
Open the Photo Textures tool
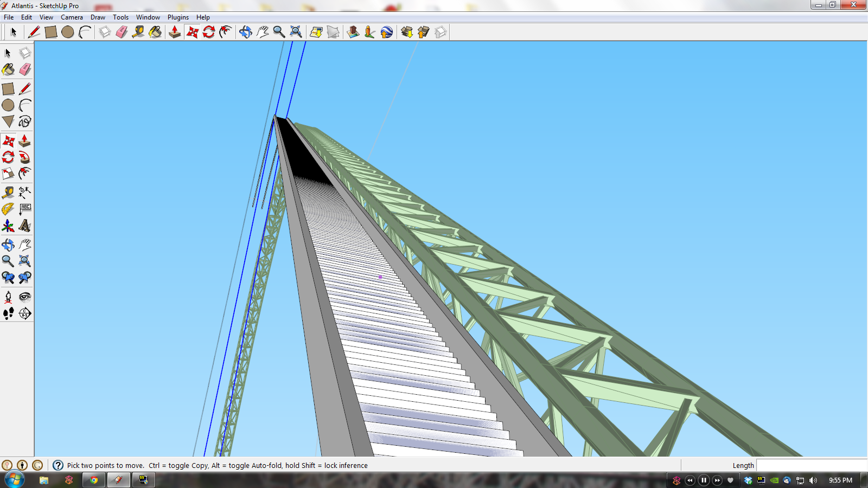(370, 32)
